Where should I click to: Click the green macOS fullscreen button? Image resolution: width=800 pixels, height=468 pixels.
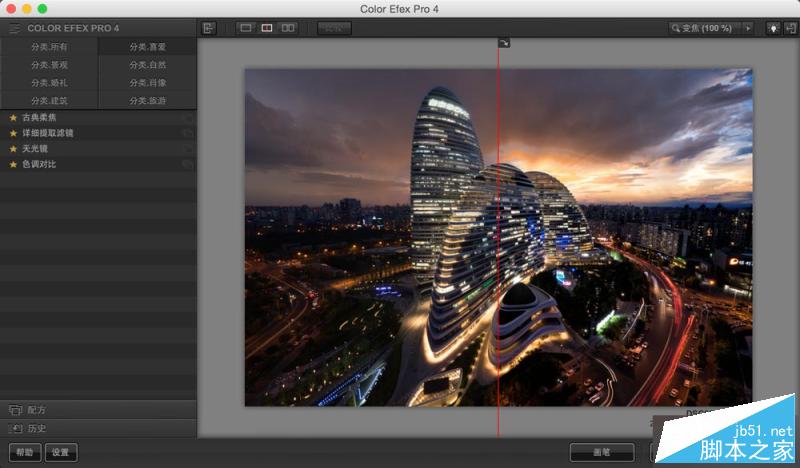[x=42, y=9]
